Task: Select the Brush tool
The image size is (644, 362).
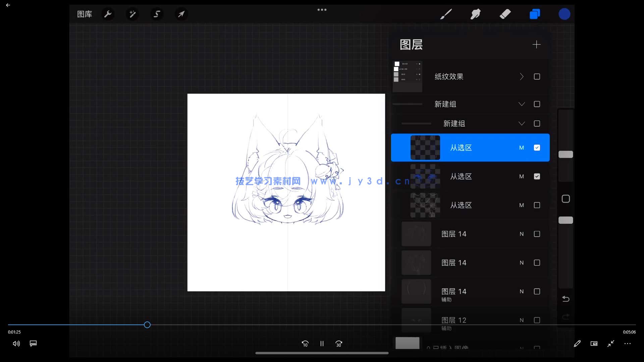Action: (446, 14)
